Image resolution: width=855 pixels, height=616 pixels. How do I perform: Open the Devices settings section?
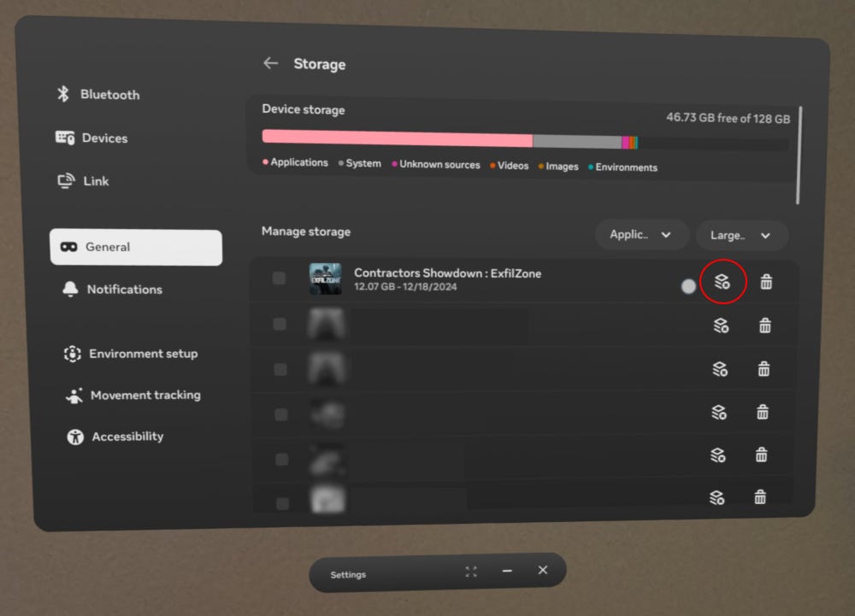tap(91, 138)
